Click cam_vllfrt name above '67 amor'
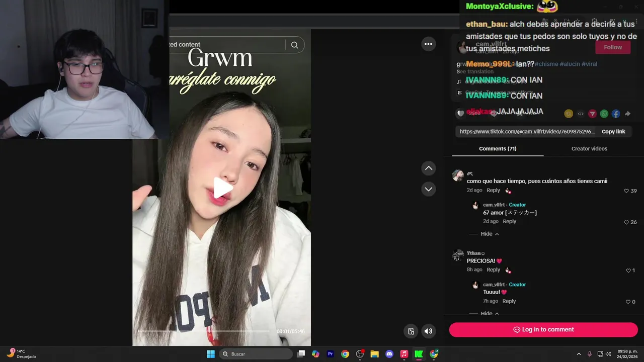The width and height of the screenshot is (644, 362). click(494, 205)
